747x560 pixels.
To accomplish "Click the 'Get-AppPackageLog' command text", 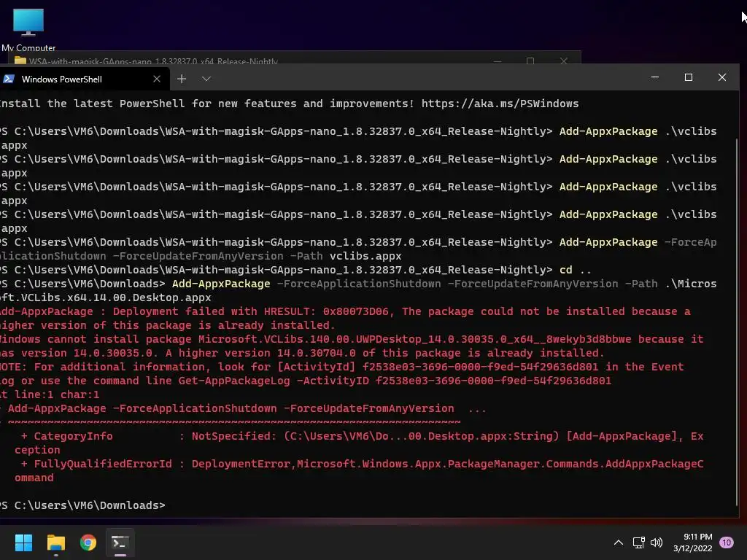I will tap(234, 381).
